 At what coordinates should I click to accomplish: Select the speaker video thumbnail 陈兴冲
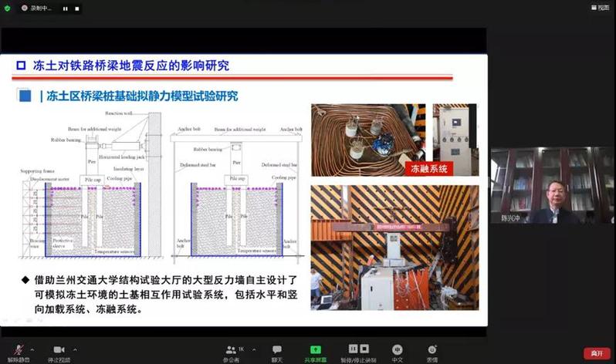(549, 185)
